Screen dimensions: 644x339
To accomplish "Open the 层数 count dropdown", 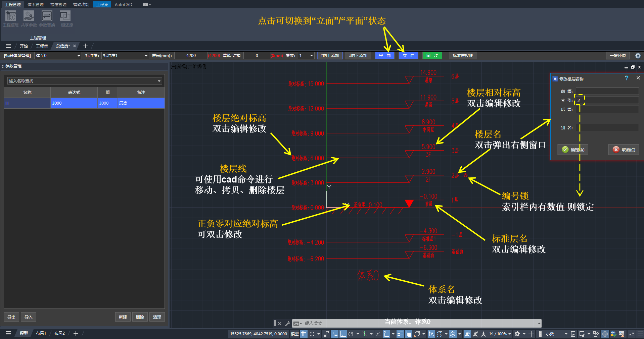I will 306,56.
